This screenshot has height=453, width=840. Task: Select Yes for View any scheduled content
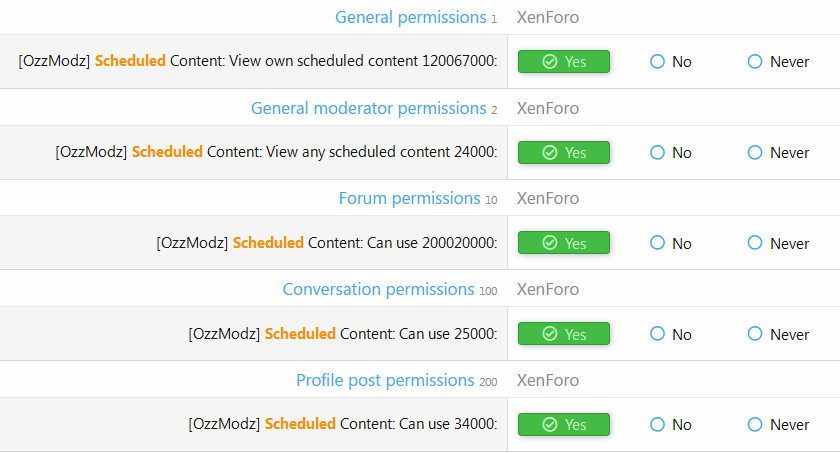click(563, 153)
